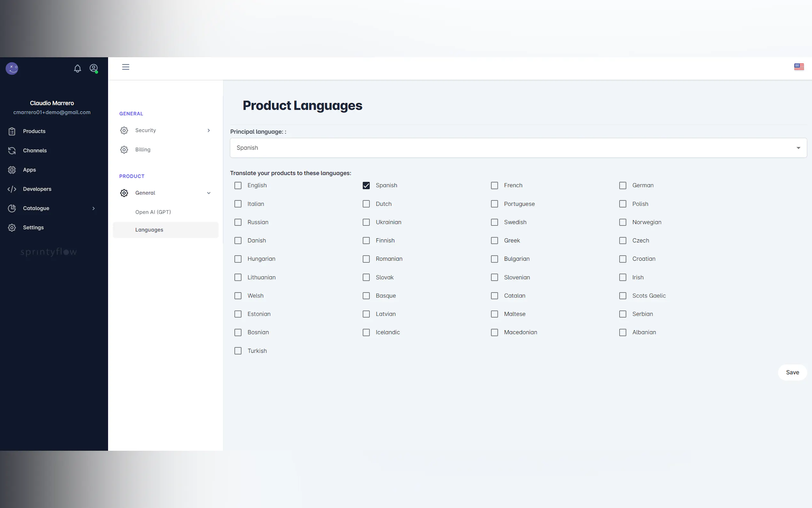Click the Billing gear icon

point(124,150)
